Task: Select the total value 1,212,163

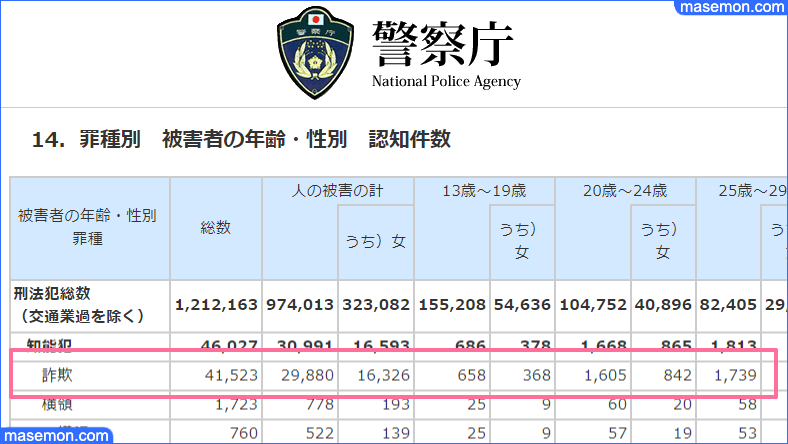Action: pyautogui.click(x=216, y=305)
